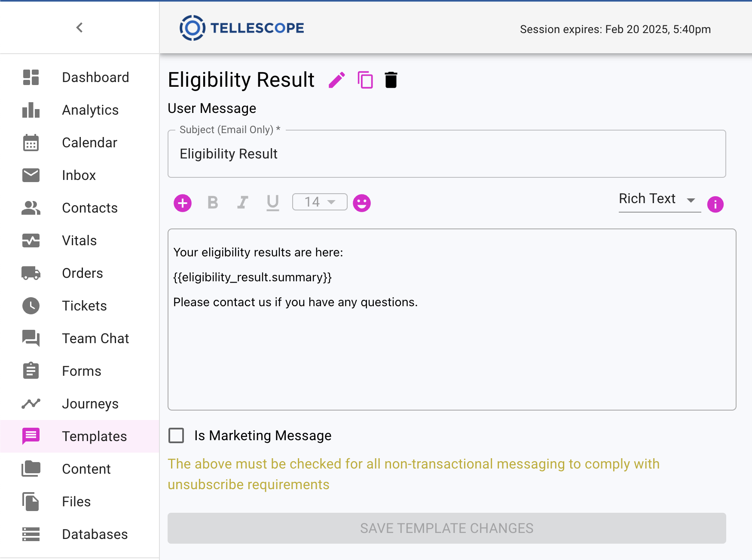Select the Orders label in sidebar
This screenshot has width=752, height=560.
click(x=83, y=273)
